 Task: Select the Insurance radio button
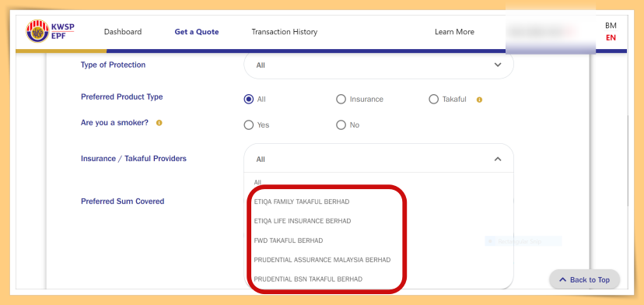(x=341, y=100)
